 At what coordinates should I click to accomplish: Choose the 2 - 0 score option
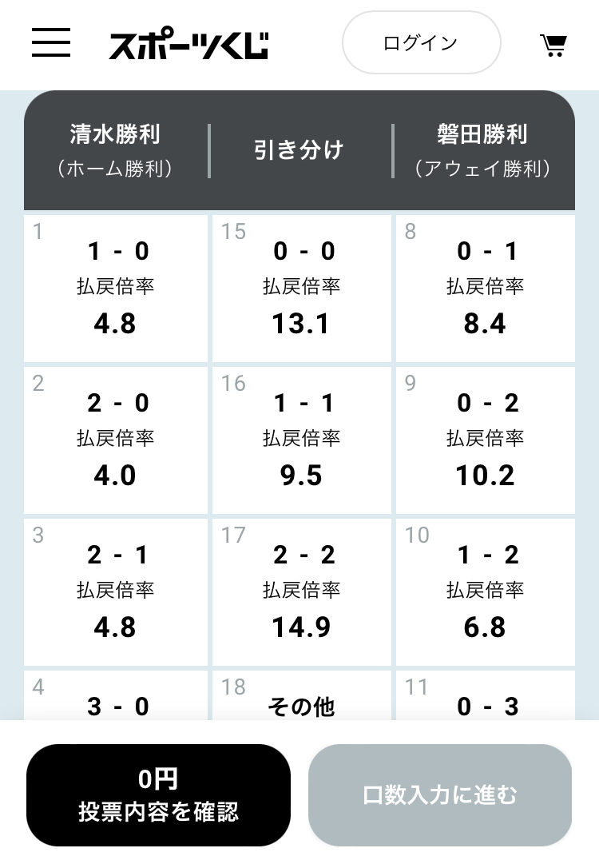coord(116,440)
